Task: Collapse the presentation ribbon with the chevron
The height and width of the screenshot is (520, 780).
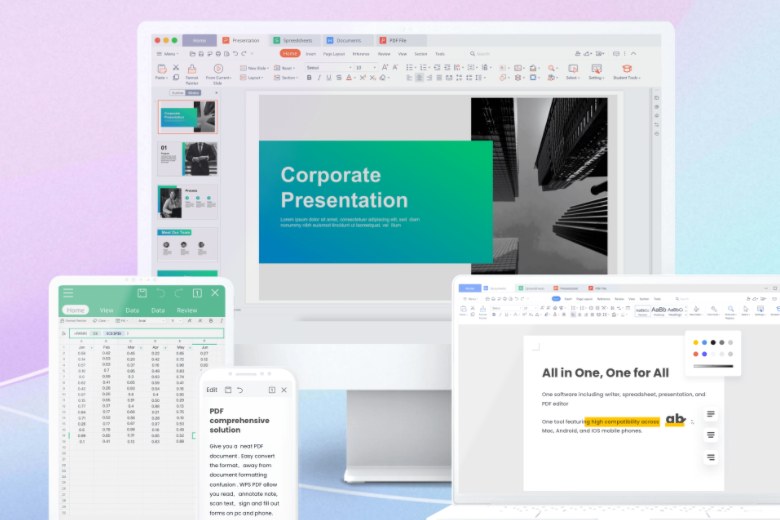Action: coord(633,54)
